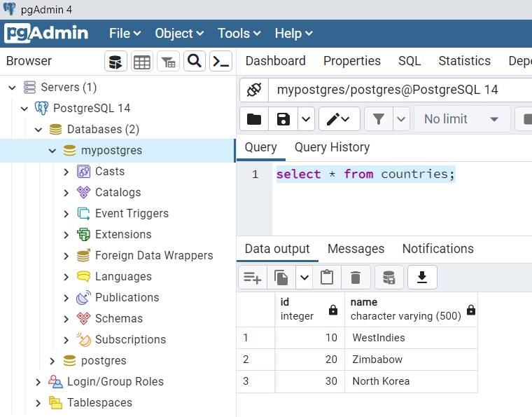Launch the PSQL Tool terminal icon
Image resolution: width=532 pixels, height=417 pixels.
pyautogui.click(x=221, y=62)
